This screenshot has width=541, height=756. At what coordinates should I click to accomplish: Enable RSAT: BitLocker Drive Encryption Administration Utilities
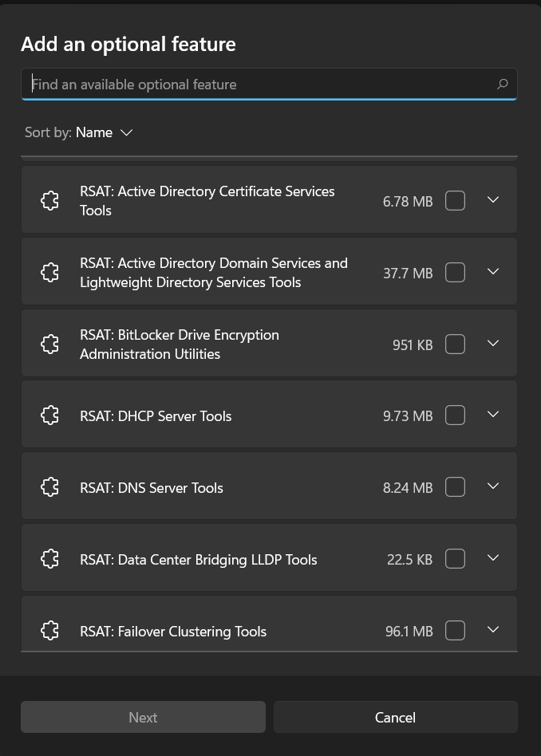point(455,344)
